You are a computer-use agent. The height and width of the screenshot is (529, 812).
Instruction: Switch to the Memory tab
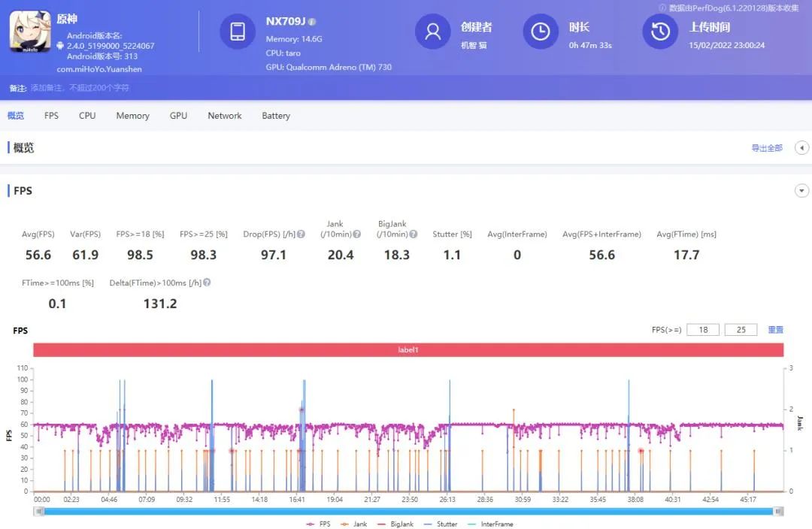click(132, 116)
